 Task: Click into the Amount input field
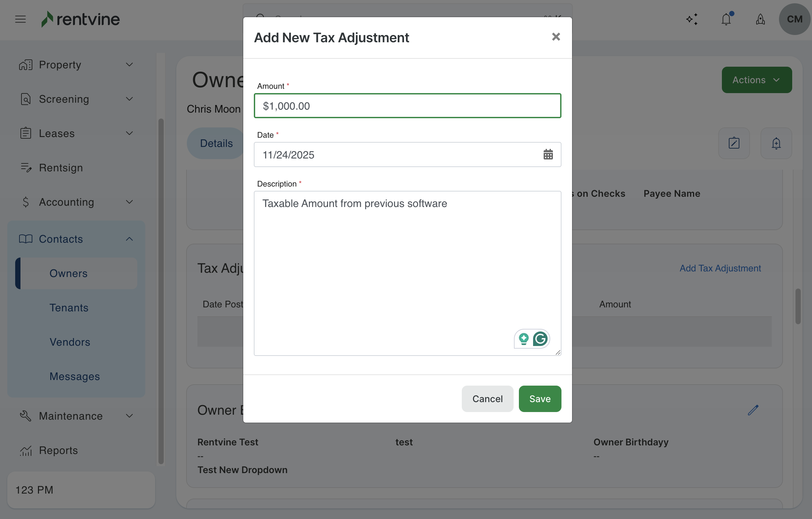click(407, 106)
